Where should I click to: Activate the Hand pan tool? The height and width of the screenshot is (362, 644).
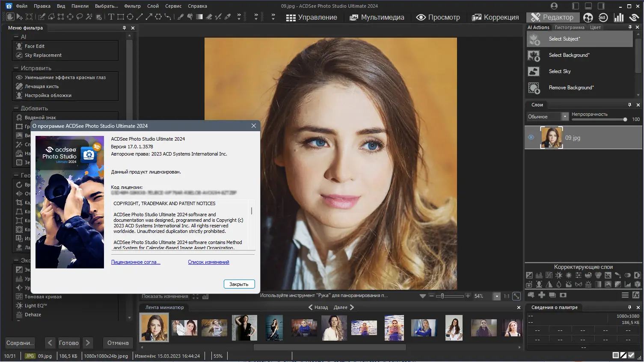coord(10,17)
